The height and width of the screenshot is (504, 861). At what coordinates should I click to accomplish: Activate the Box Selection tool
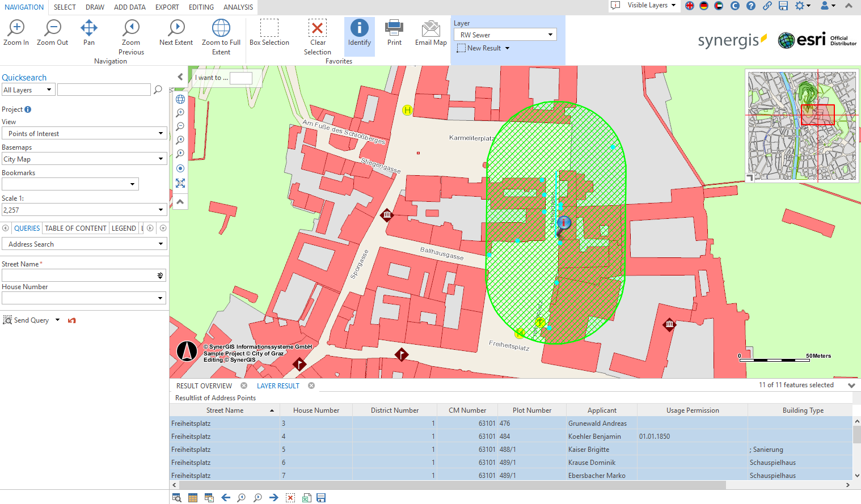pyautogui.click(x=269, y=33)
